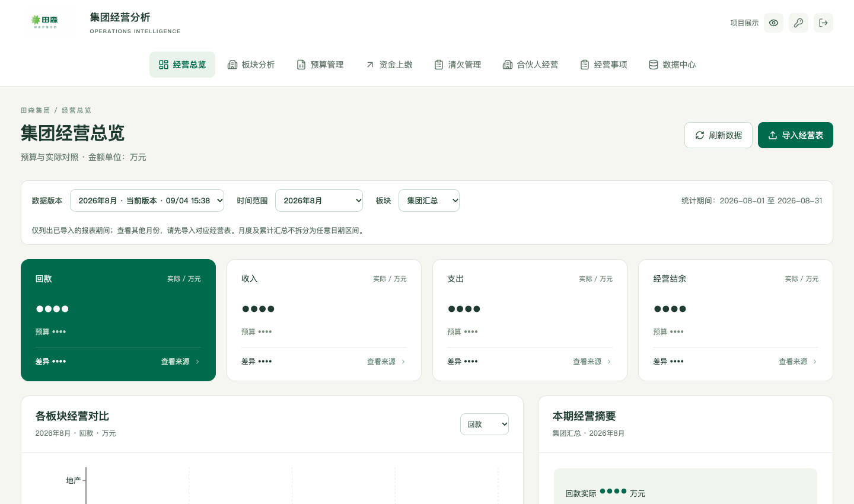Click the grid icon on 经营总览 tab
The image size is (854, 504).
click(164, 65)
